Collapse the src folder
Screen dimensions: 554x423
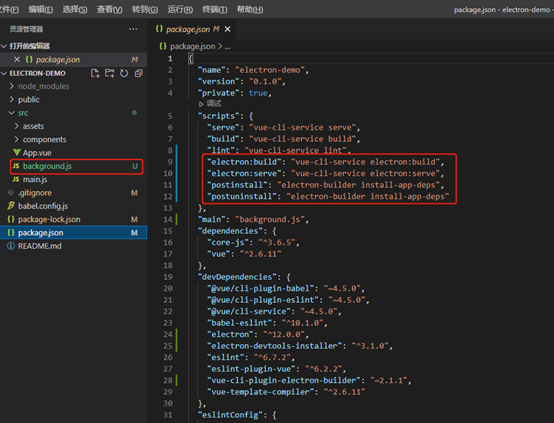[x=12, y=113]
